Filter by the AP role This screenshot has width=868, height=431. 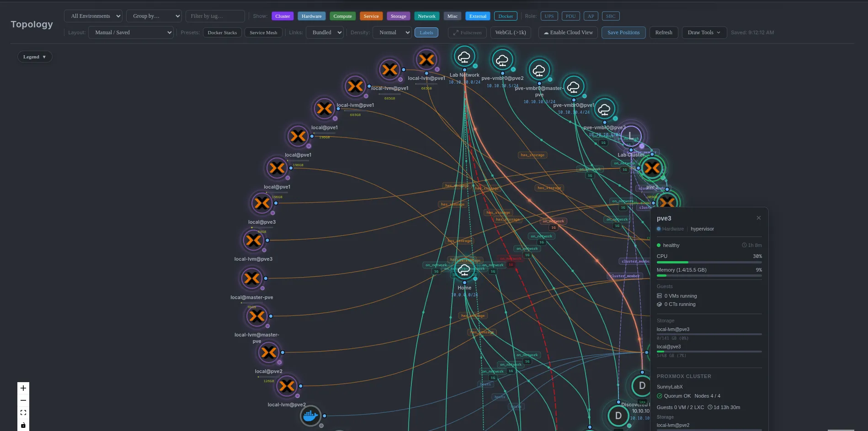pos(591,16)
